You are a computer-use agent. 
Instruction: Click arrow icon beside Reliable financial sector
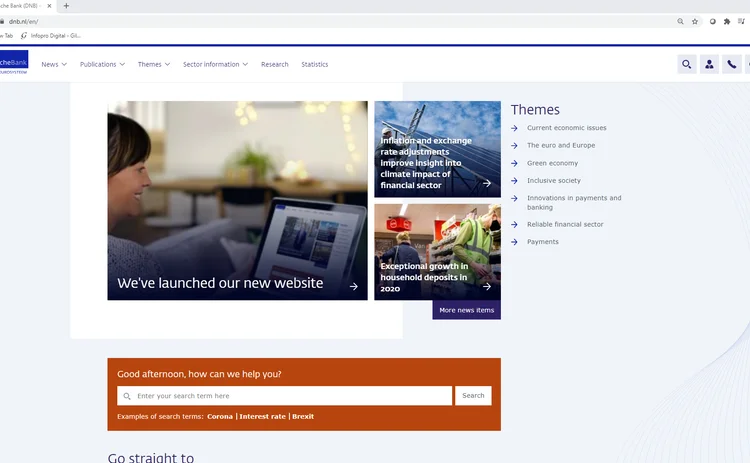(x=515, y=224)
